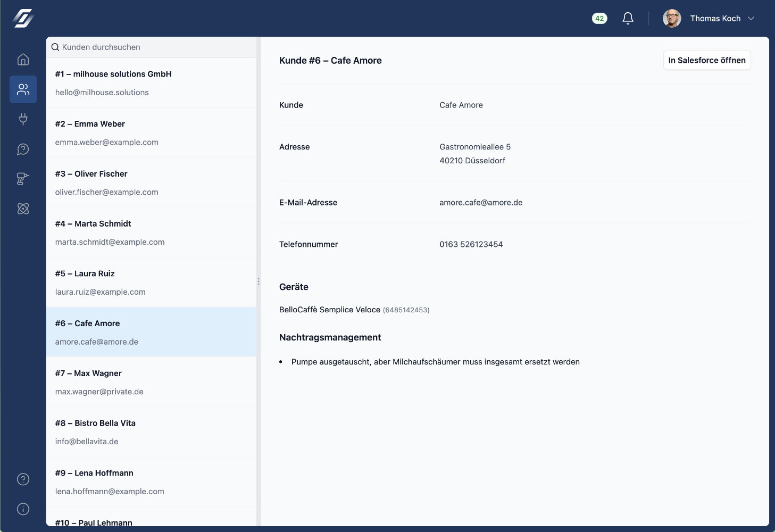The width and height of the screenshot is (775, 532).
Task: Click the panel splitter handle dots
Action: [x=259, y=281]
